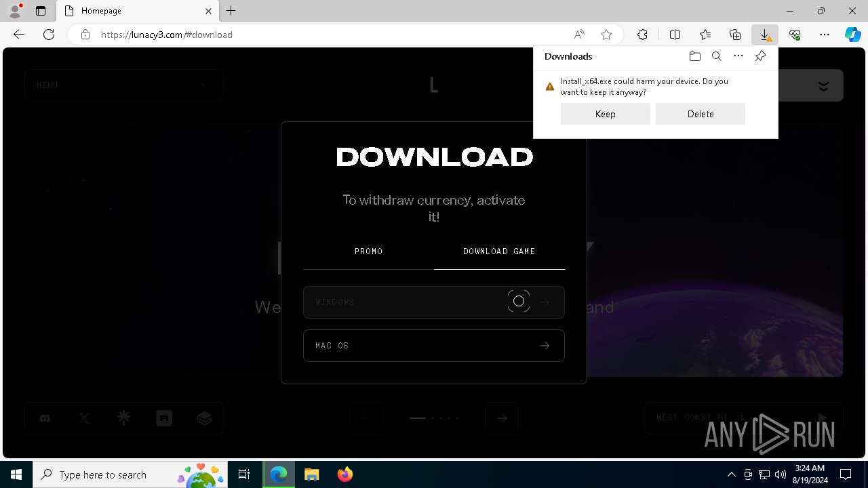
Task: Click the Keep button in Downloads
Action: coord(605,114)
